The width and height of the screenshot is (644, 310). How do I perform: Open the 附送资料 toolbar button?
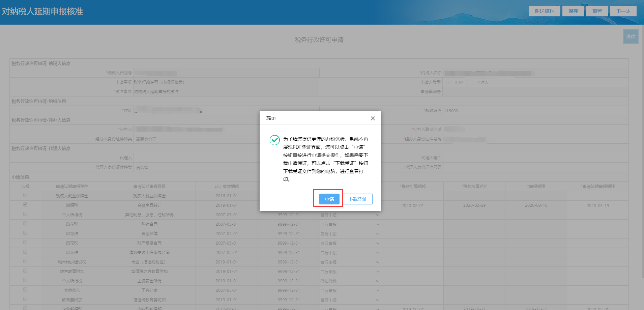pyautogui.click(x=545, y=11)
